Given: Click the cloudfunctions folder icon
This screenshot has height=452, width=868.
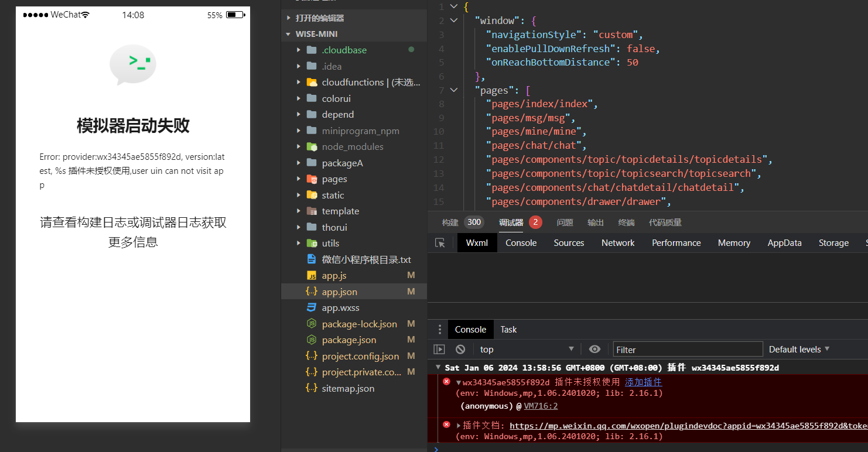Looking at the screenshot, I should [x=312, y=82].
